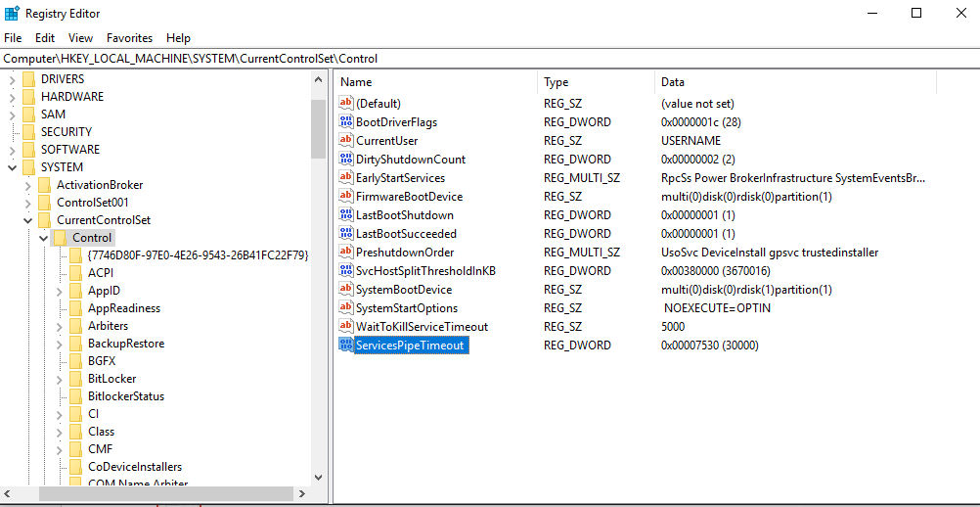Click the NOEXECUTE=OPTIN data value
Screen dimensions: 980x507
pyautogui.click(x=718, y=308)
